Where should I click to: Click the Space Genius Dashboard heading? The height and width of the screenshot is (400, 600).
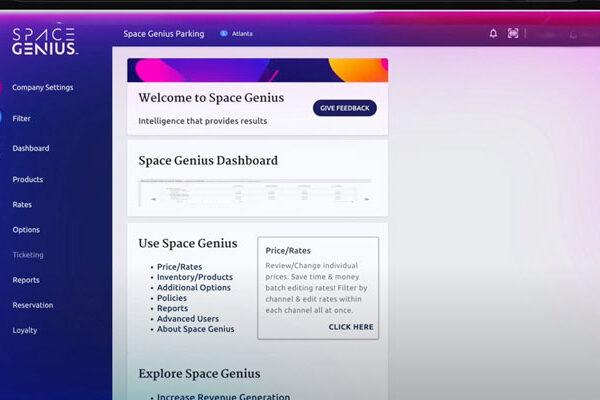click(x=208, y=161)
